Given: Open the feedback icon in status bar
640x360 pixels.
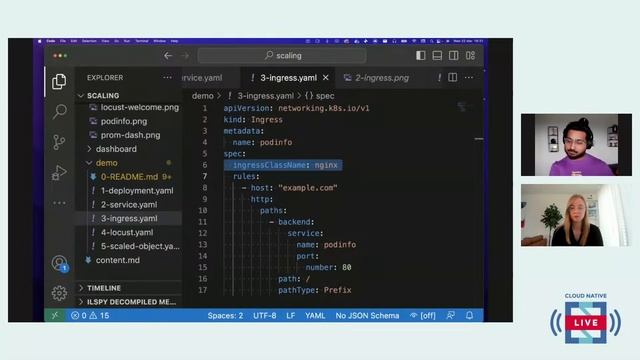Looking at the screenshot, I should click(451, 316).
